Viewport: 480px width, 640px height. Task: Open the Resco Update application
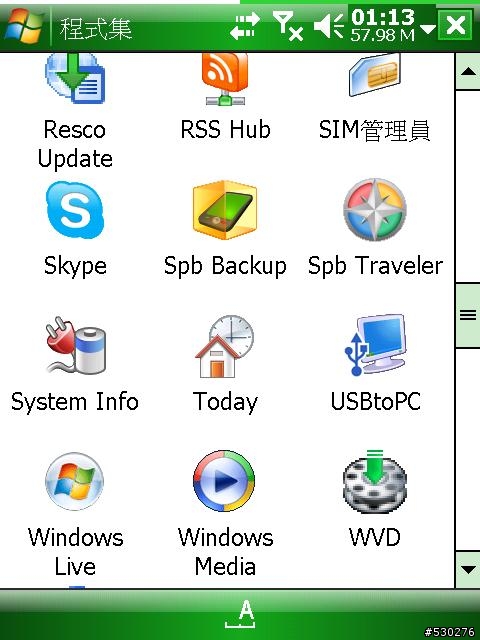coord(75,78)
